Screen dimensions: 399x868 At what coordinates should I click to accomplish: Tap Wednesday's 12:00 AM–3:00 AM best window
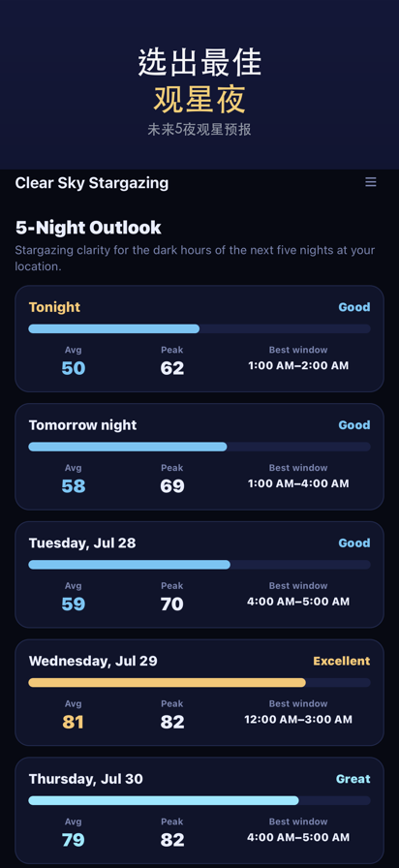pos(298,720)
